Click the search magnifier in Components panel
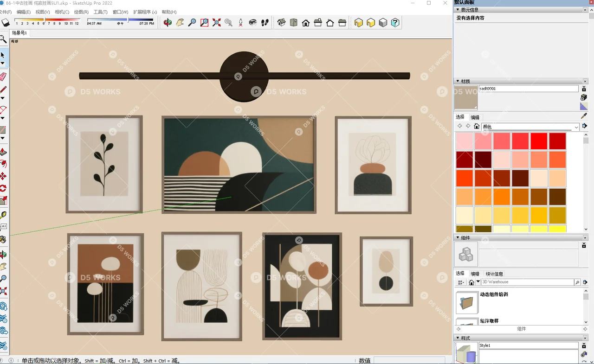The image size is (594, 364). pos(577,282)
